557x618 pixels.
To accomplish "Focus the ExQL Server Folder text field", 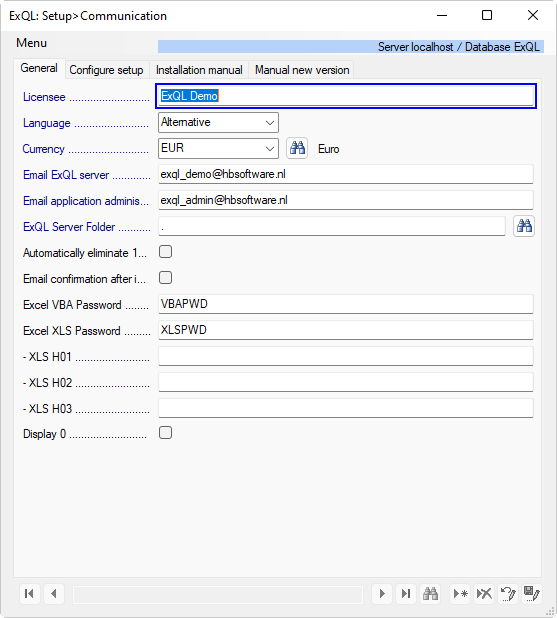I will (332, 226).
